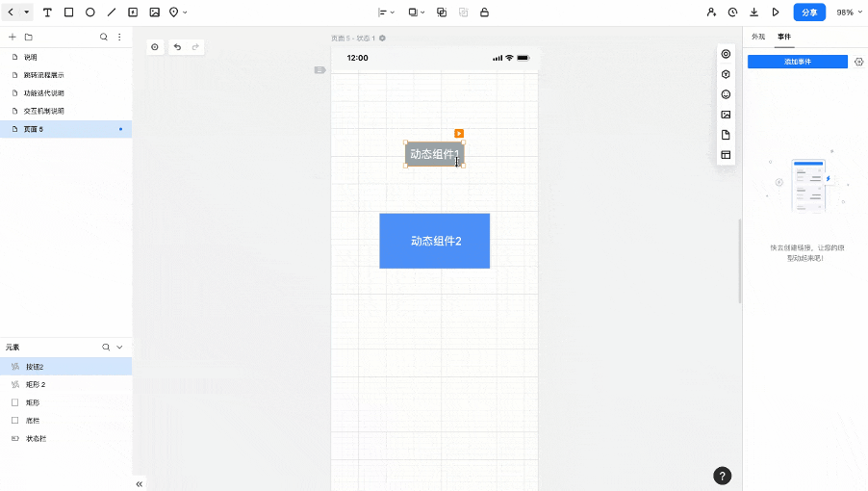Switch to the 外观 appearance tab

[x=758, y=37]
